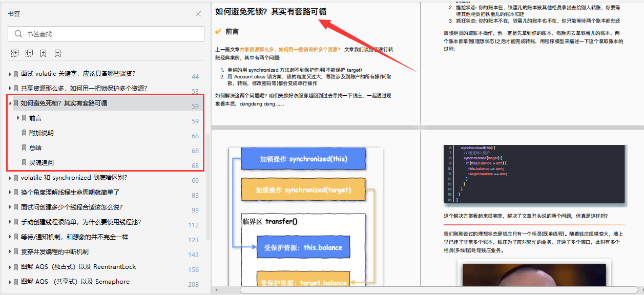
Task: Jump to the 前言 bookmark
Action: [35, 118]
